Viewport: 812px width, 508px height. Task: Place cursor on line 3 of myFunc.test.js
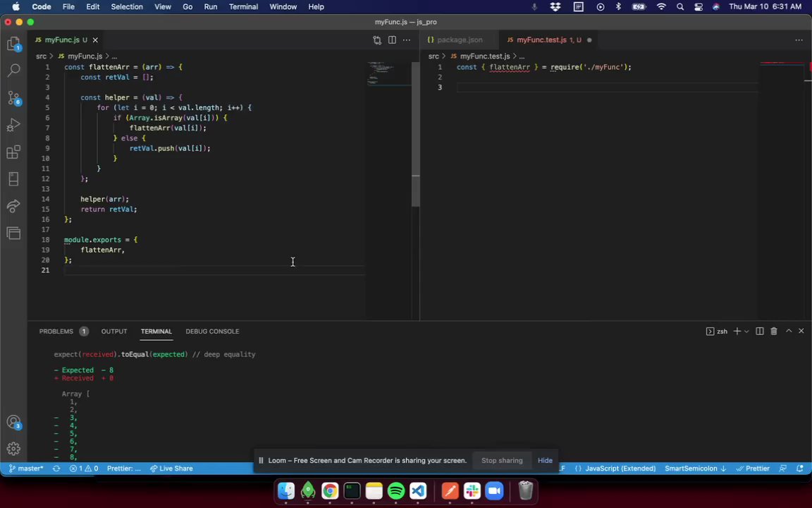coord(607,87)
